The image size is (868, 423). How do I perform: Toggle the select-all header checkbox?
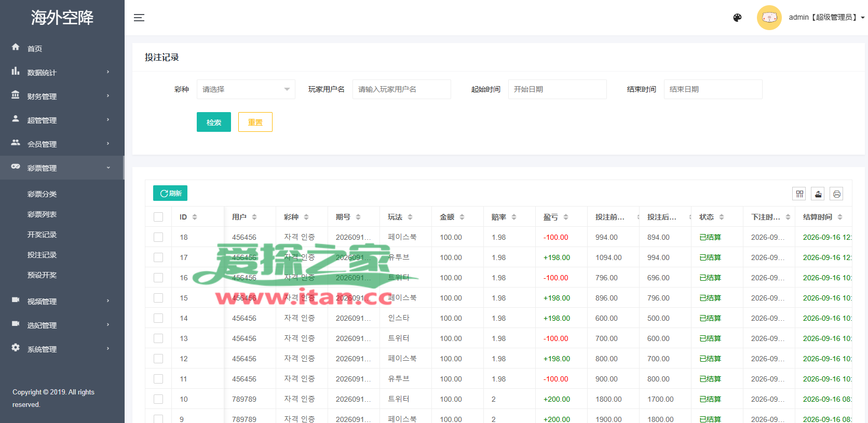pos(158,217)
